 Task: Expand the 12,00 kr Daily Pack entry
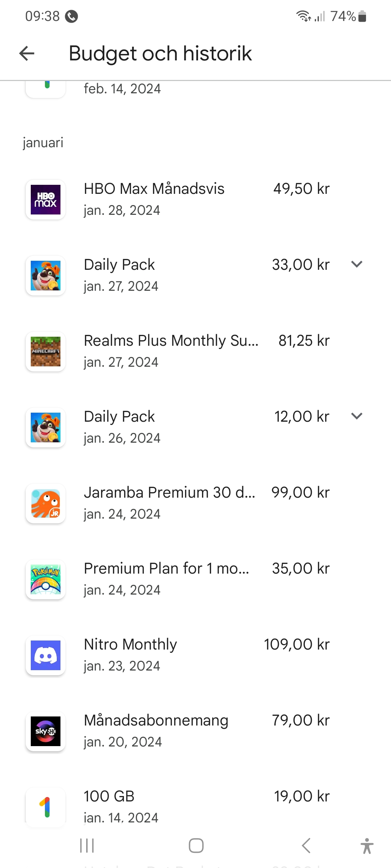[x=357, y=416]
